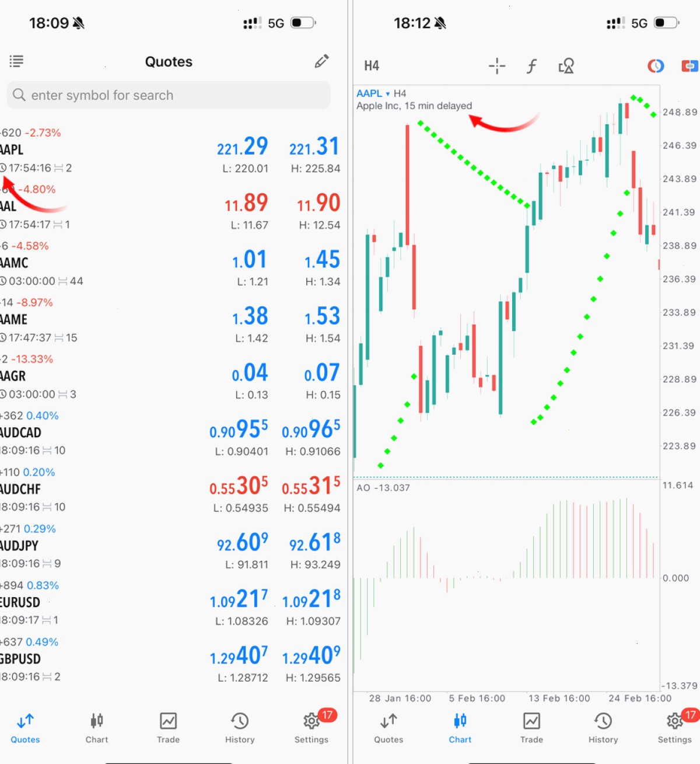Switch to Quotes tab on right screen

(388, 727)
